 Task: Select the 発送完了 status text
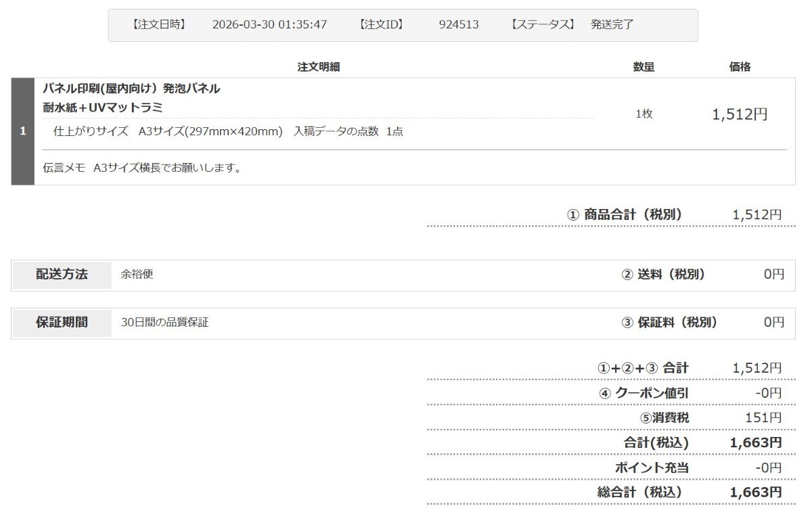pos(612,25)
